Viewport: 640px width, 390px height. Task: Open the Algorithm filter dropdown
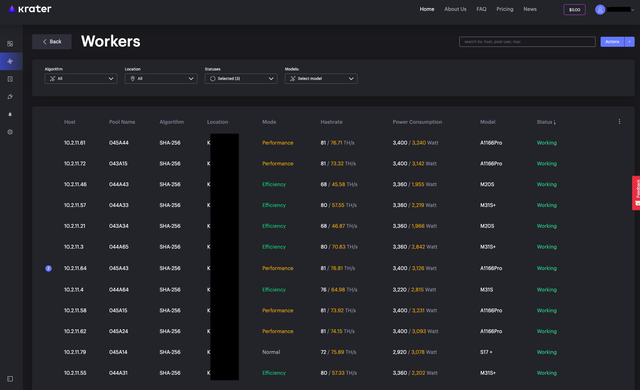click(81, 79)
